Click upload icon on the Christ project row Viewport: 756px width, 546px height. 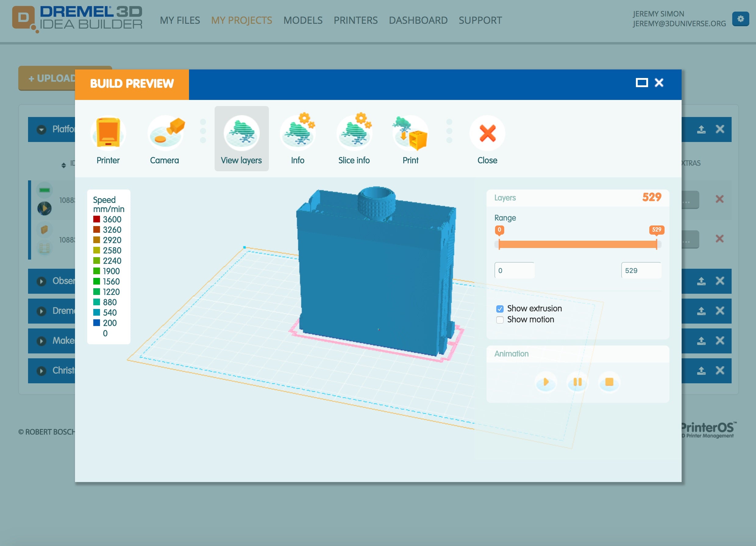(x=701, y=370)
